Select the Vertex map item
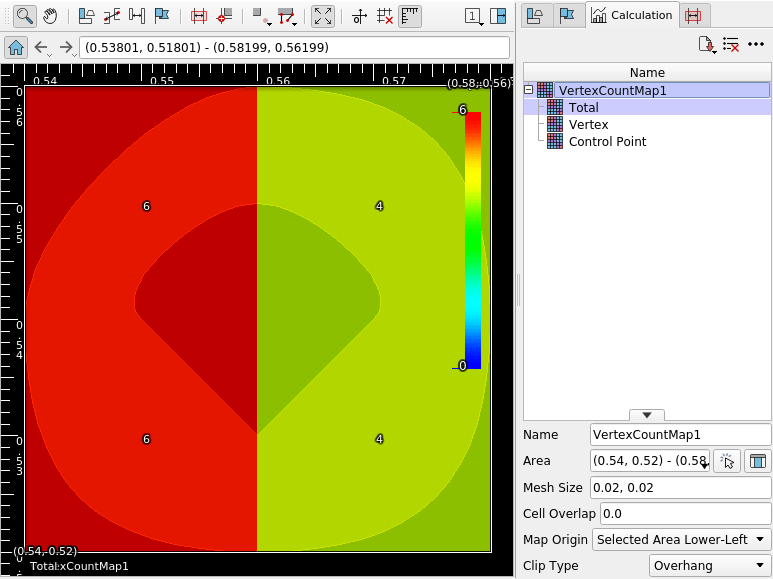 589,124
